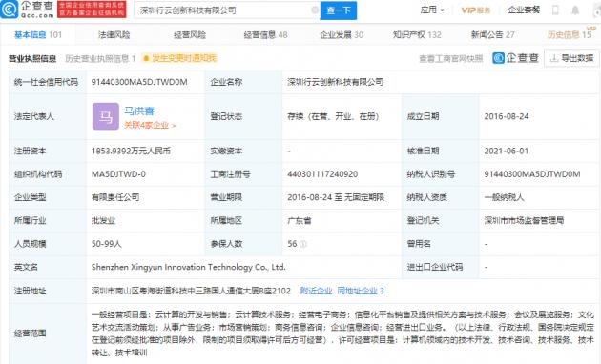
Task: Click 发生变更时通知我 notification option
Action: pyautogui.click(x=179, y=58)
